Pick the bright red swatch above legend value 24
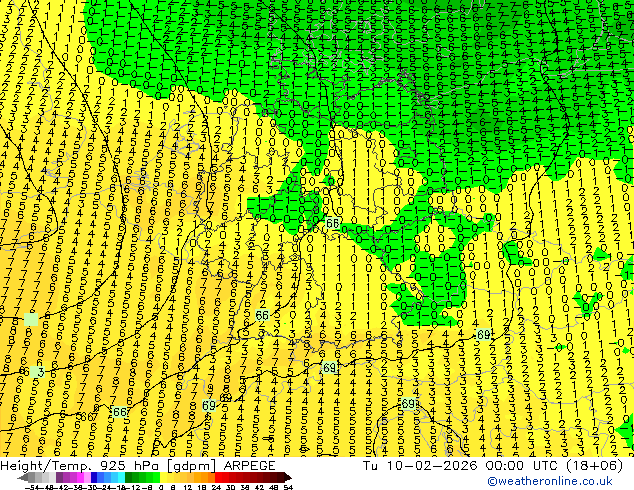 (218, 477)
